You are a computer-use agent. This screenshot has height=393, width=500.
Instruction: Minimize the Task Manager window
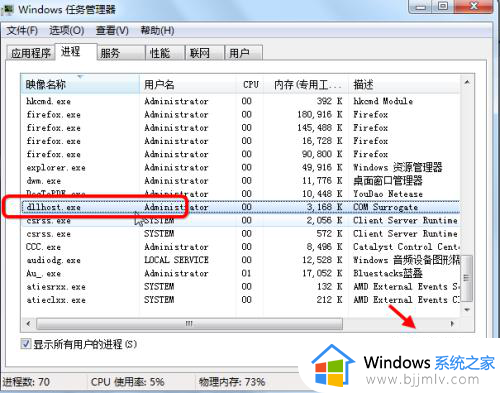421,6
